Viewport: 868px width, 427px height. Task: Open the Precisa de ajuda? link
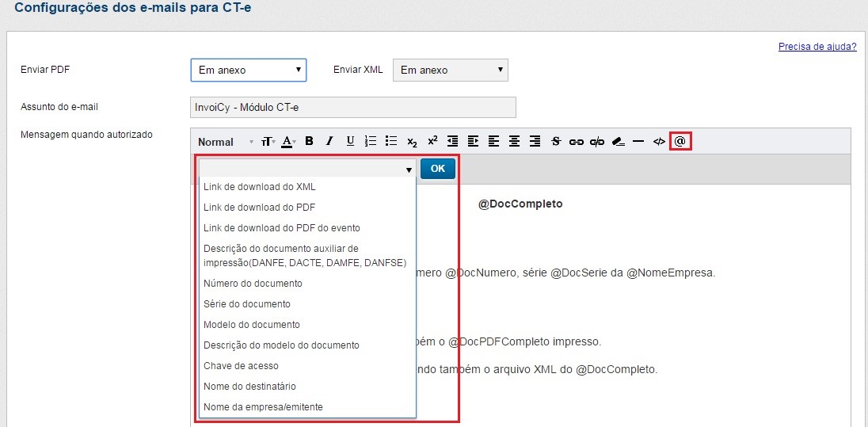[817, 47]
